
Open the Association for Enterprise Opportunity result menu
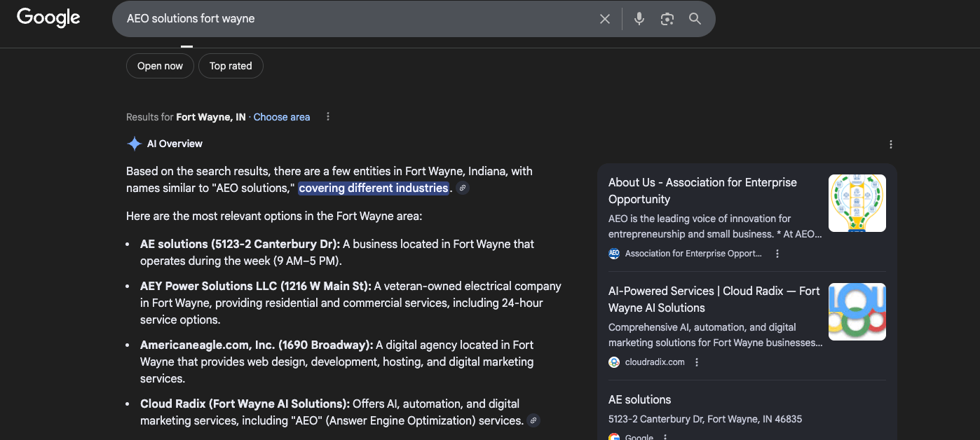pos(777,254)
